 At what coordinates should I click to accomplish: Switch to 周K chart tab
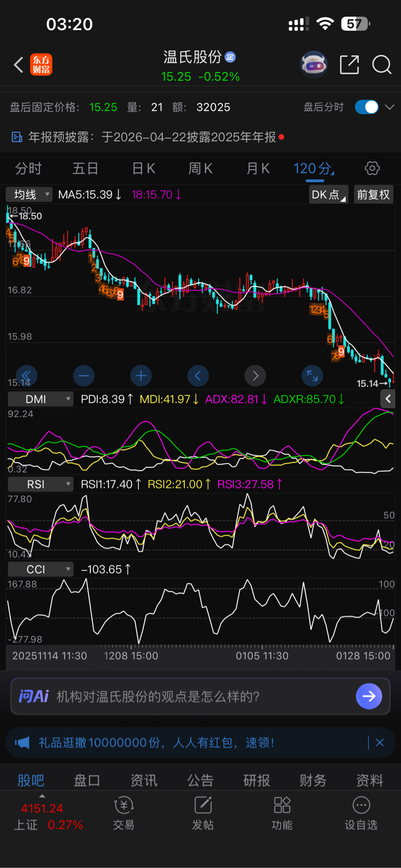tap(200, 169)
